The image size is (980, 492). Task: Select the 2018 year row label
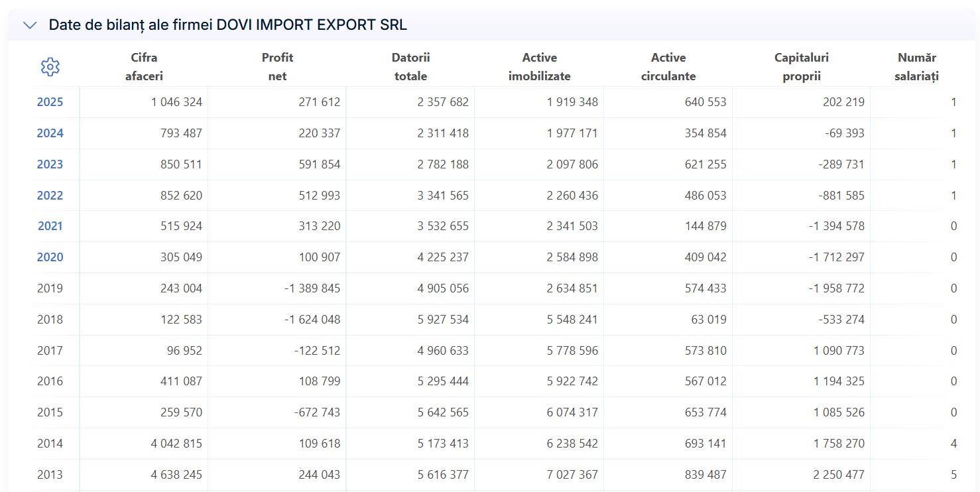click(50, 320)
